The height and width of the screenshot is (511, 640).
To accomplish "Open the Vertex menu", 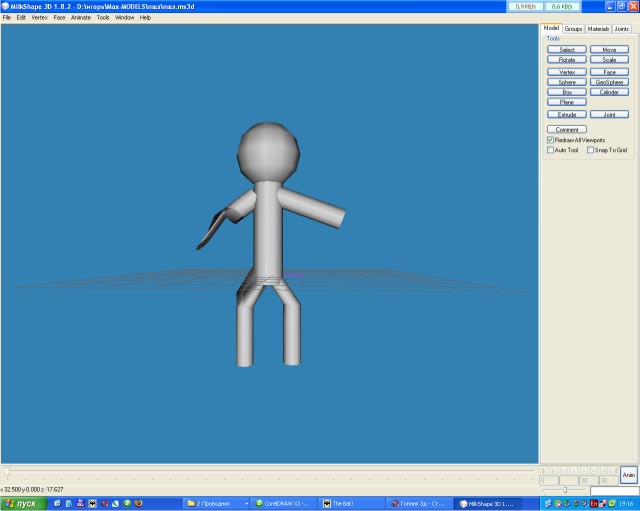I will 39,18.
